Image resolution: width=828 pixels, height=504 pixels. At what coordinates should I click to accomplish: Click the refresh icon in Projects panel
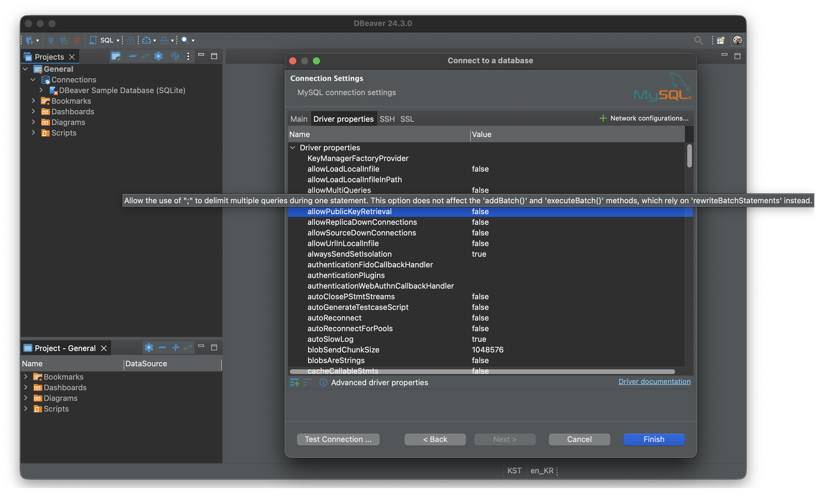tap(175, 56)
